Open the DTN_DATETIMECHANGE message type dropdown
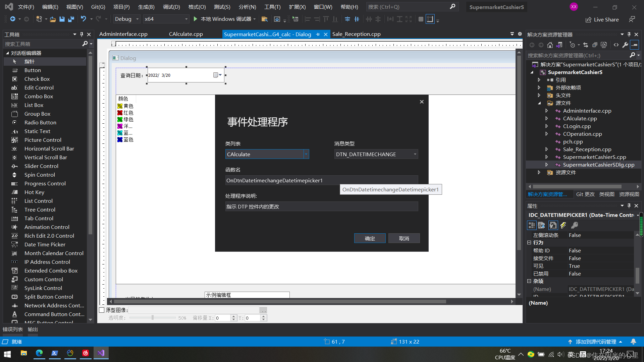Image resolution: width=644 pixels, height=362 pixels. (415, 154)
